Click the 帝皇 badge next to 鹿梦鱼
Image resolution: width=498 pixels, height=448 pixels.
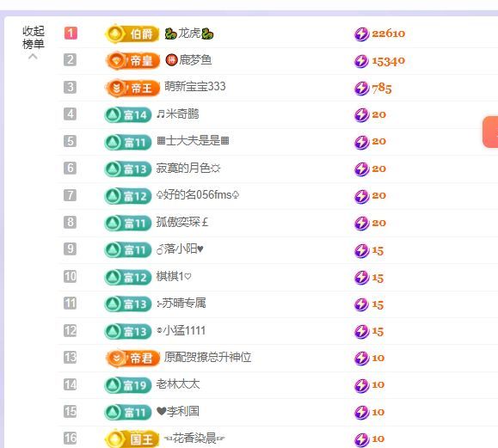point(132,60)
